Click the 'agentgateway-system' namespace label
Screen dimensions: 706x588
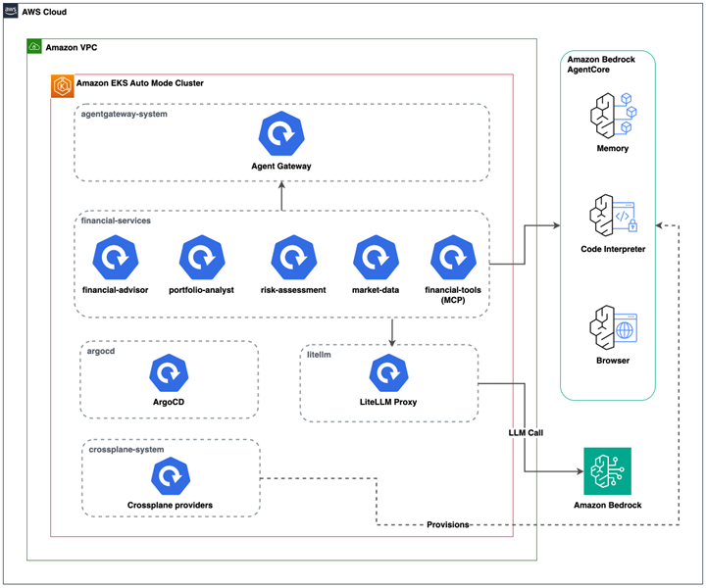(x=125, y=115)
